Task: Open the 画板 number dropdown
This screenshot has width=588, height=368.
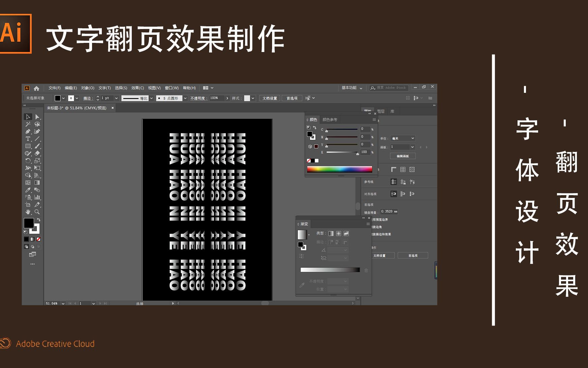Action: [x=403, y=147]
